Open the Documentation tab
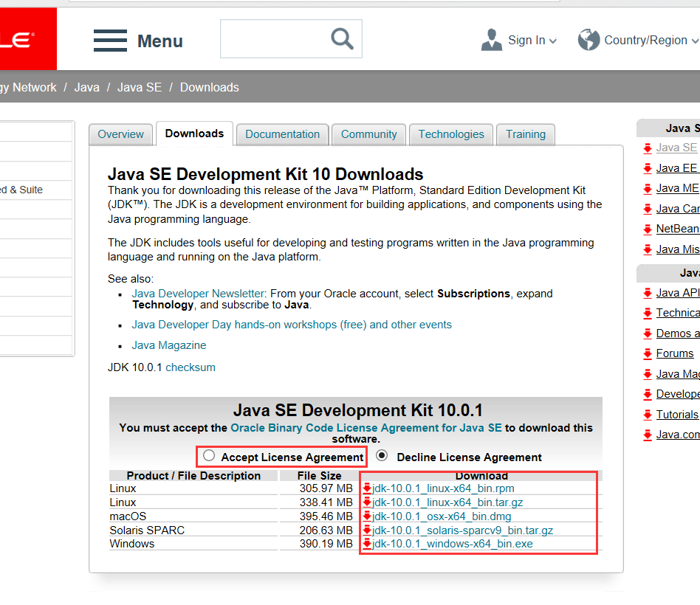This screenshot has height=605, width=700. tap(283, 134)
